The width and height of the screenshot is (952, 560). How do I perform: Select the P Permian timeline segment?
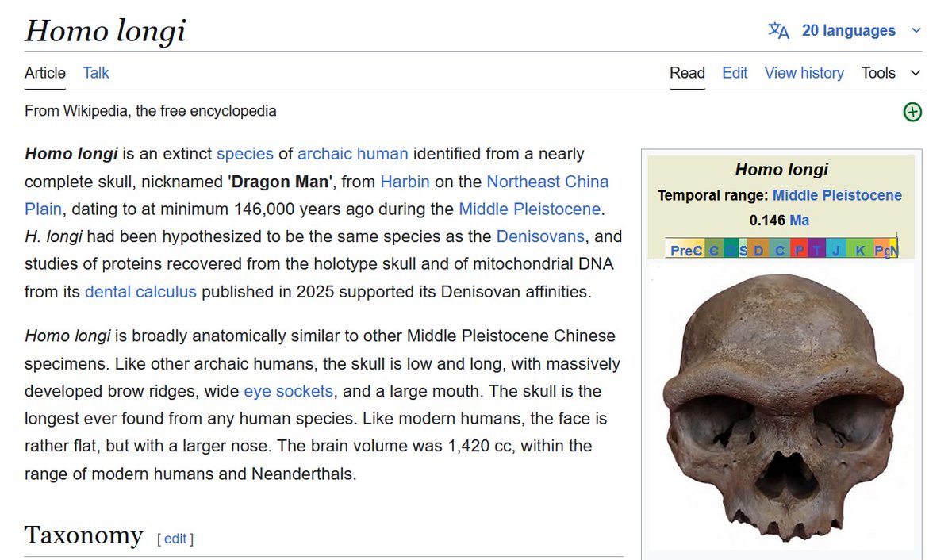tap(799, 247)
